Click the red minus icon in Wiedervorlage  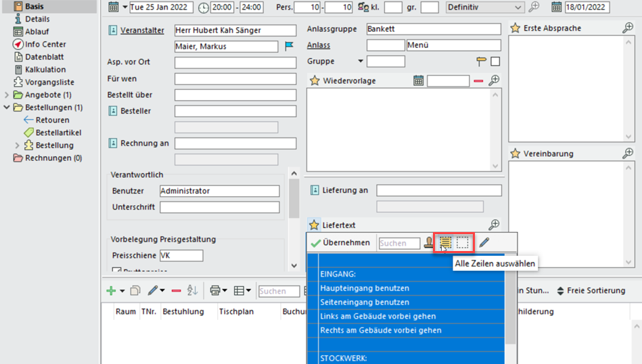point(478,81)
